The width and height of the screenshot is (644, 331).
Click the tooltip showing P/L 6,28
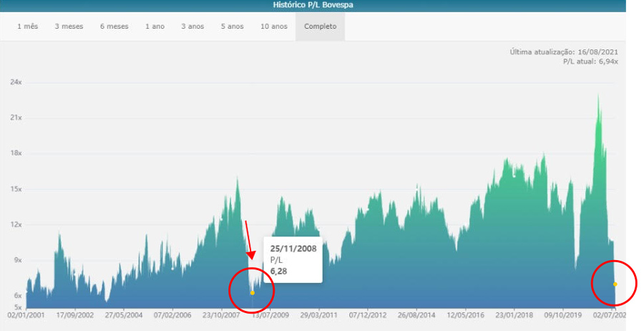click(x=293, y=259)
